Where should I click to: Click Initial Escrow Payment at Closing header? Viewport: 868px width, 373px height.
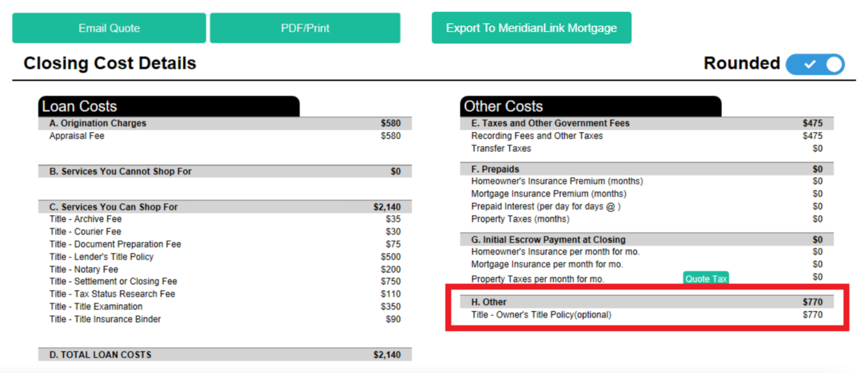tap(647, 239)
